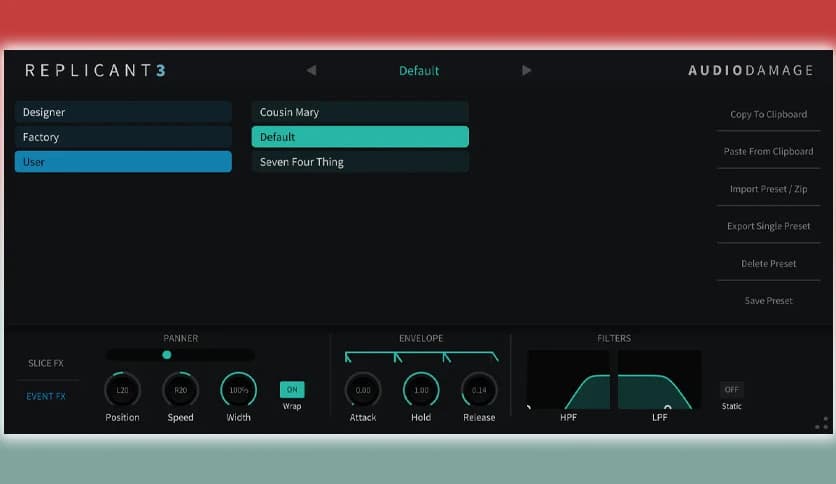Click Export Single Preset
Viewport: 836px width, 484px height.
point(768,226)
